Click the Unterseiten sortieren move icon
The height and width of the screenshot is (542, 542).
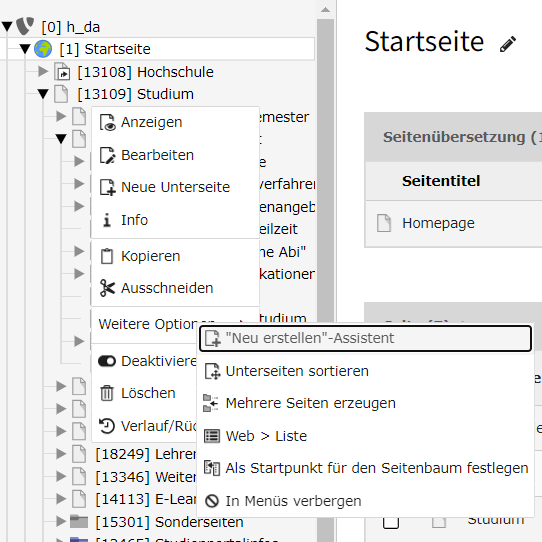coord(213,371)
